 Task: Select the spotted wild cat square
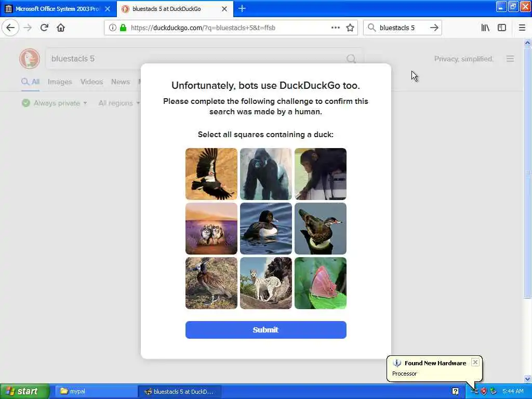(x=266, y=283)
